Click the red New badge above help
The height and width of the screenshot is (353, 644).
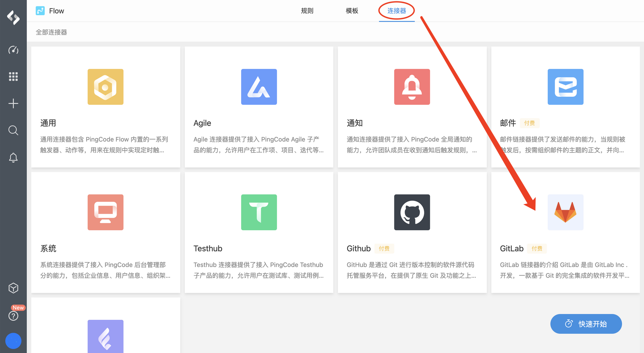[x=18, y=308]
